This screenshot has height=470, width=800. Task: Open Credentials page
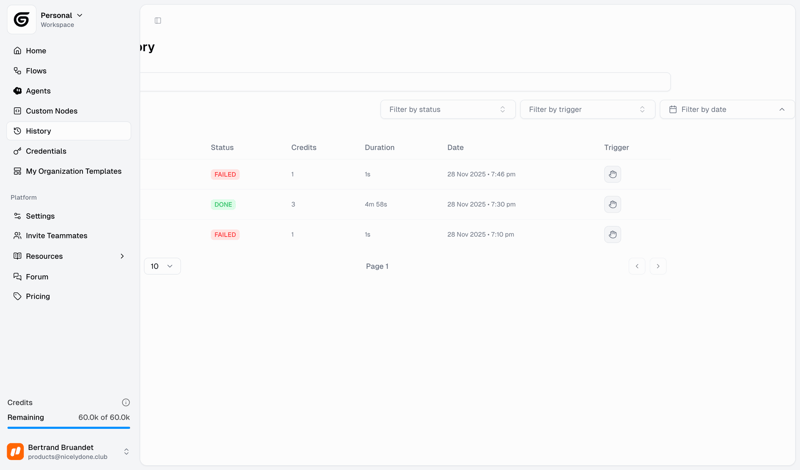(69, 151)
